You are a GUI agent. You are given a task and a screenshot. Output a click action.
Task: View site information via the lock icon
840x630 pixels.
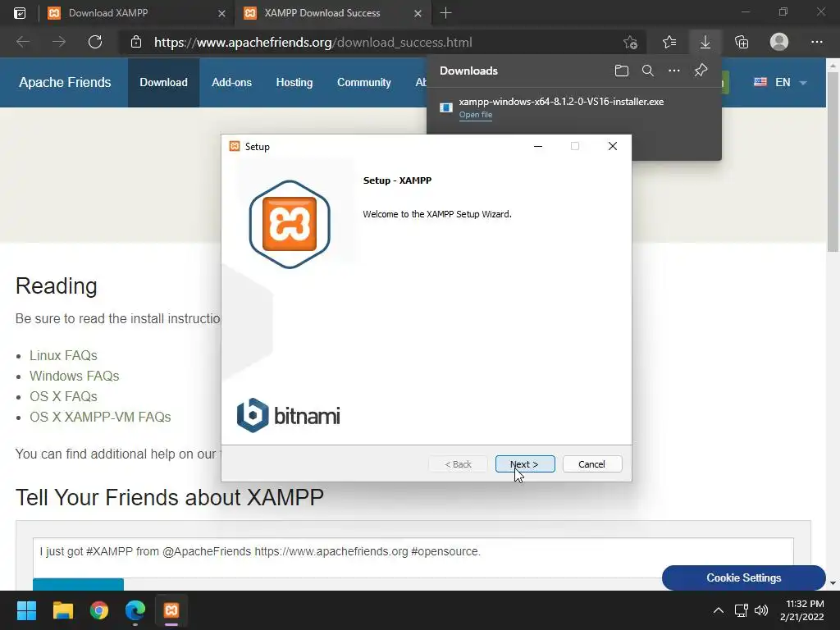(136, 42)
